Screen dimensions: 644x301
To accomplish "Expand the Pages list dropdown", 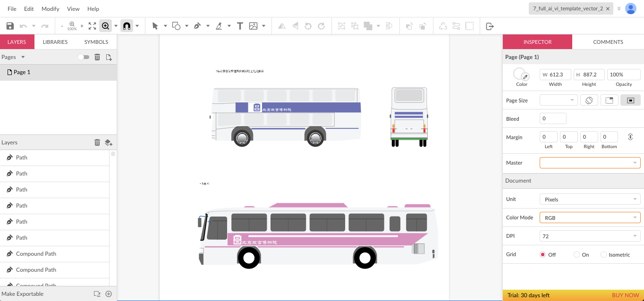I will [22, 57].
